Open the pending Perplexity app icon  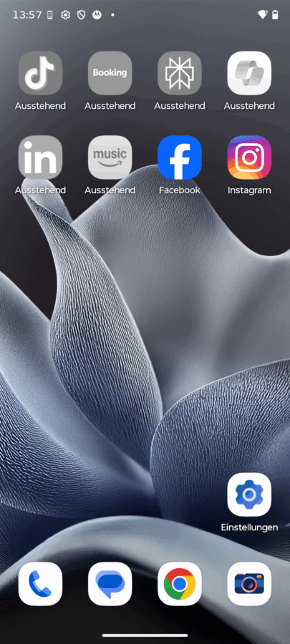coord(180,73)
